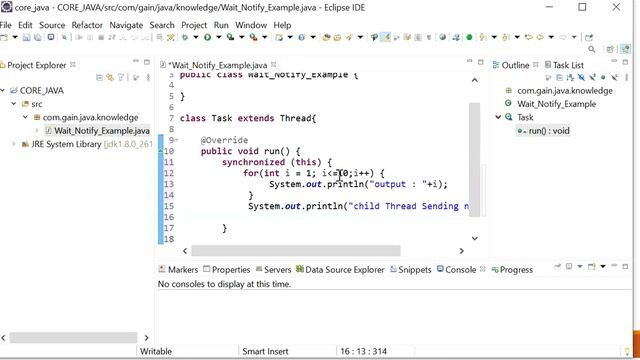Image resolution: width=640 pixels, height=360 pixels.
Task: Collapse the CORE_JAVA project node
Action: pos(3,90)
